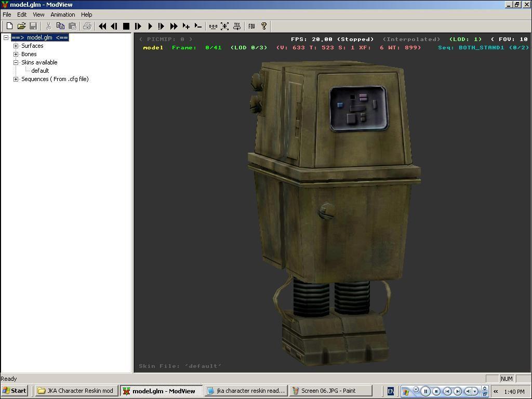Viewport: 532px width, 399px height.
Task: Expand Sequences (From .cfg file) node
Action: pos(16,79)
